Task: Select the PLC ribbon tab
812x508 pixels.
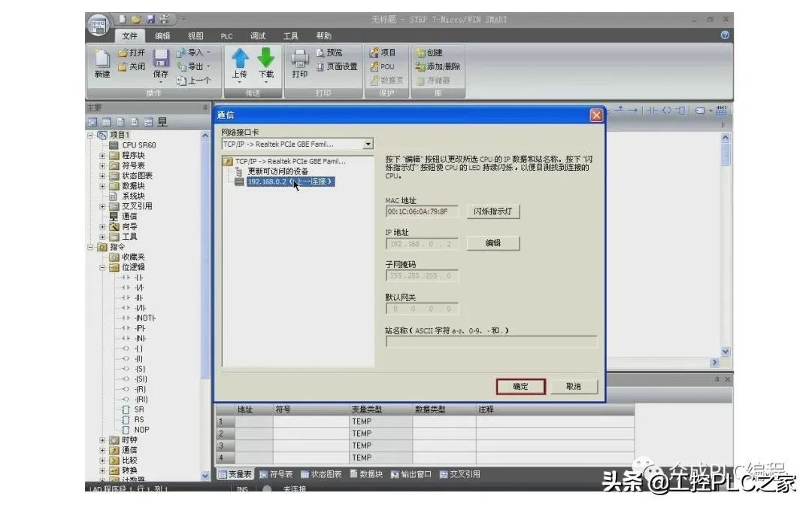Action: pyautogui.click(x=227, y=36)
